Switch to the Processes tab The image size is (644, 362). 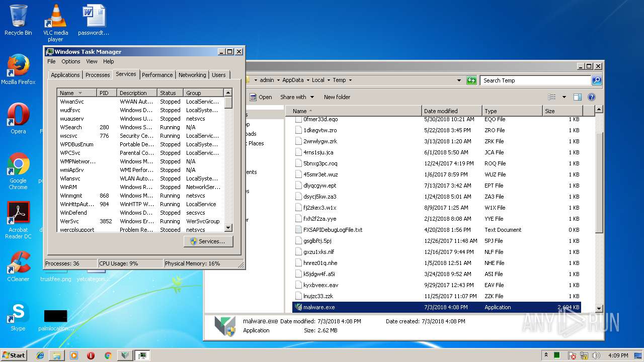98,75
